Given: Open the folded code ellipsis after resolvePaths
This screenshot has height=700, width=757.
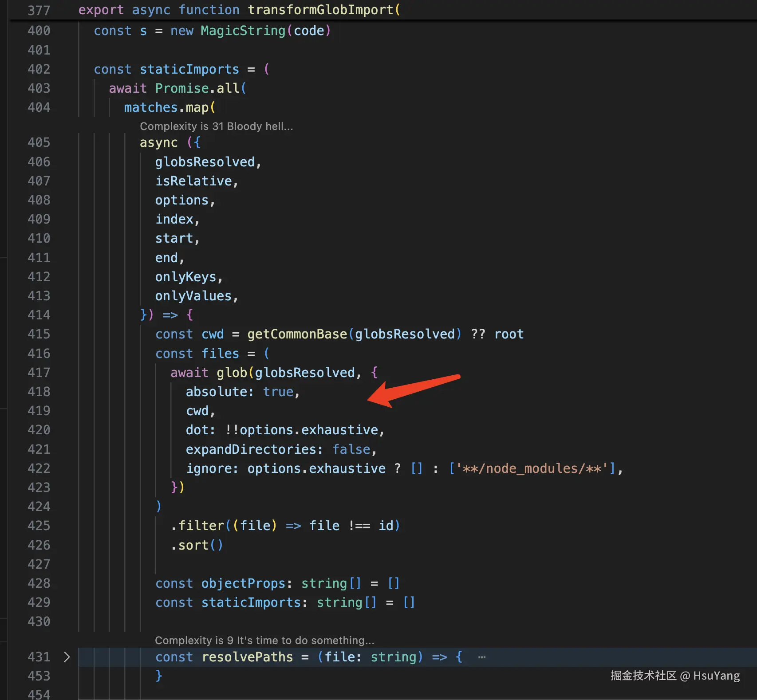Looking at the screenshot, I should [x=482, y=657].
